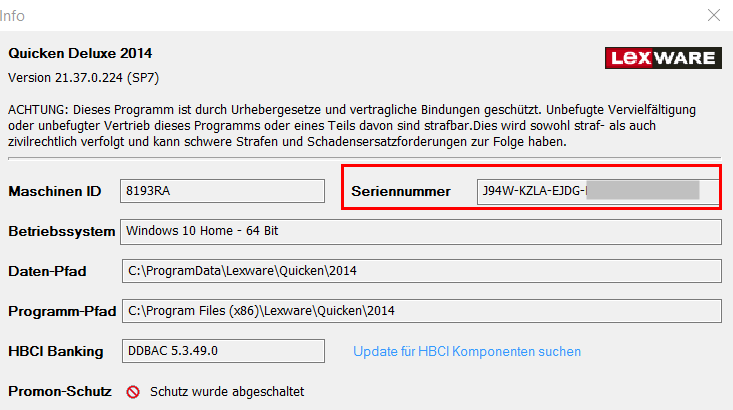Viewport: 733px width, 410px height.
Task: Close the Info dialog window
Action: pyautogui.click(x=713, y=15)
